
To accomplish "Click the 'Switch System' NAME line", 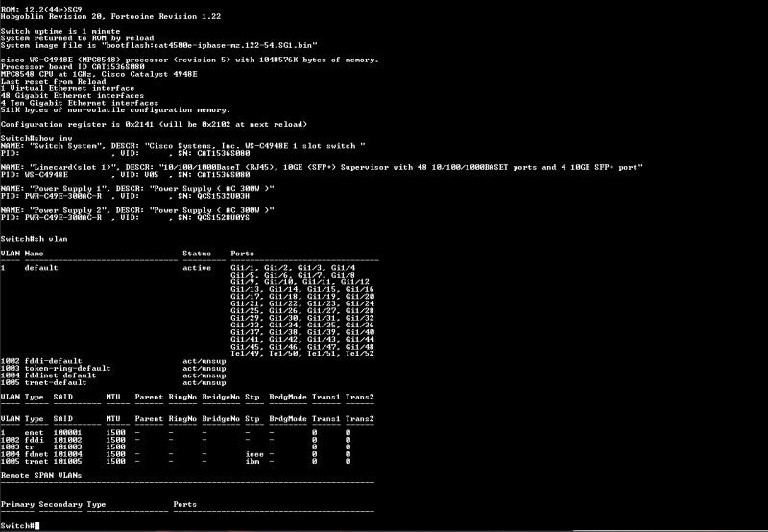I will (x=183, y=146).
